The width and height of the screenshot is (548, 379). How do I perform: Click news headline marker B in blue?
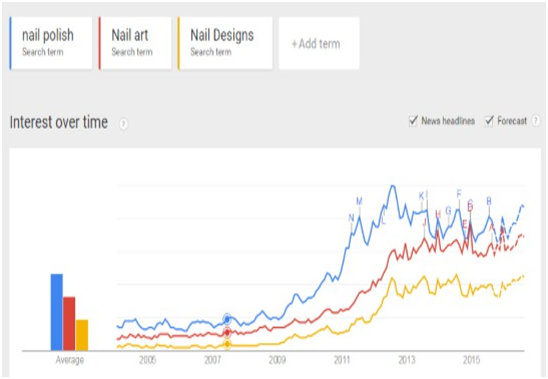(x=489, y=201)
